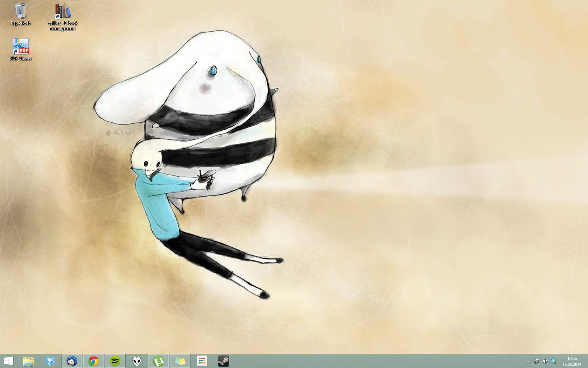Switch to Thunderbird in the taskbar
The image size is (588, 368).
click(72, 361)
